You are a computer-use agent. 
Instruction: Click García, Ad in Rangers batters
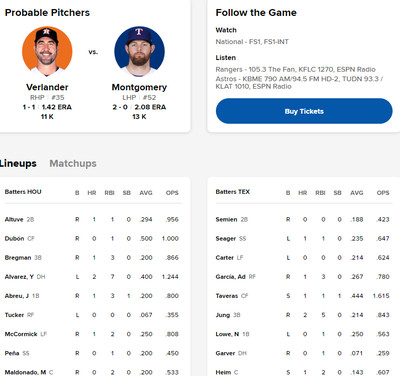pyautogui.click(x=230, y=277)
